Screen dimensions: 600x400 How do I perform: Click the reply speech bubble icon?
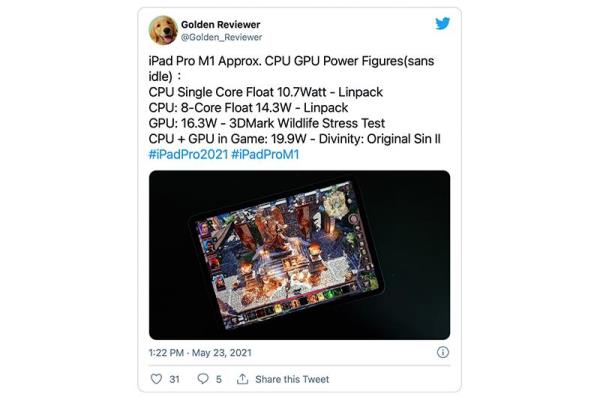tap(203, 379)
